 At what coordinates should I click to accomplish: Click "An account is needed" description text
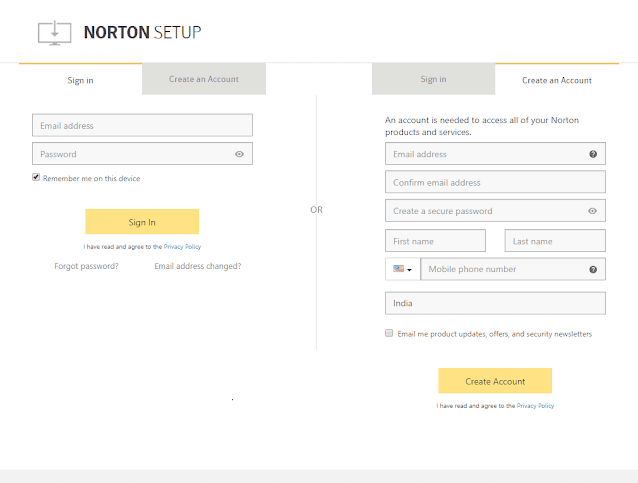482,126
